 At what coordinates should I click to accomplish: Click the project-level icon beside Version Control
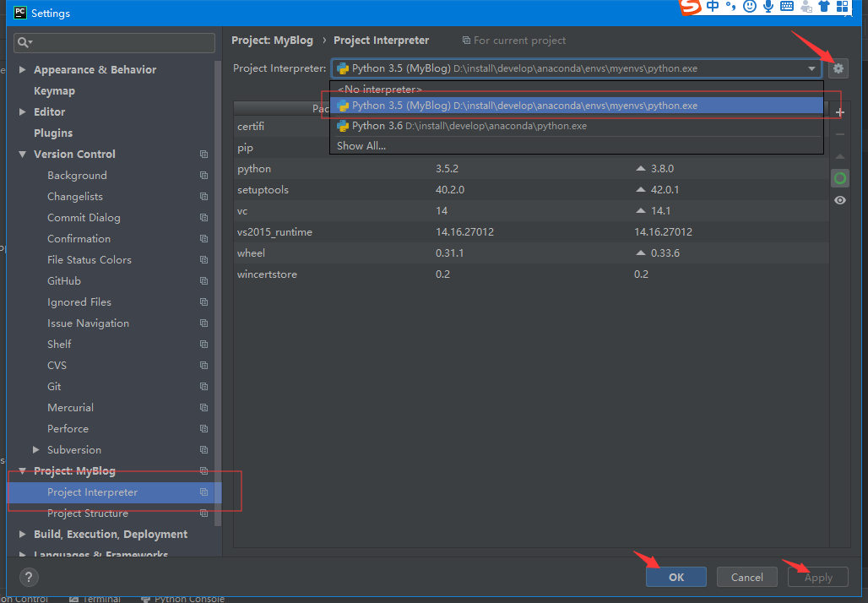click(x=203, y=154)
